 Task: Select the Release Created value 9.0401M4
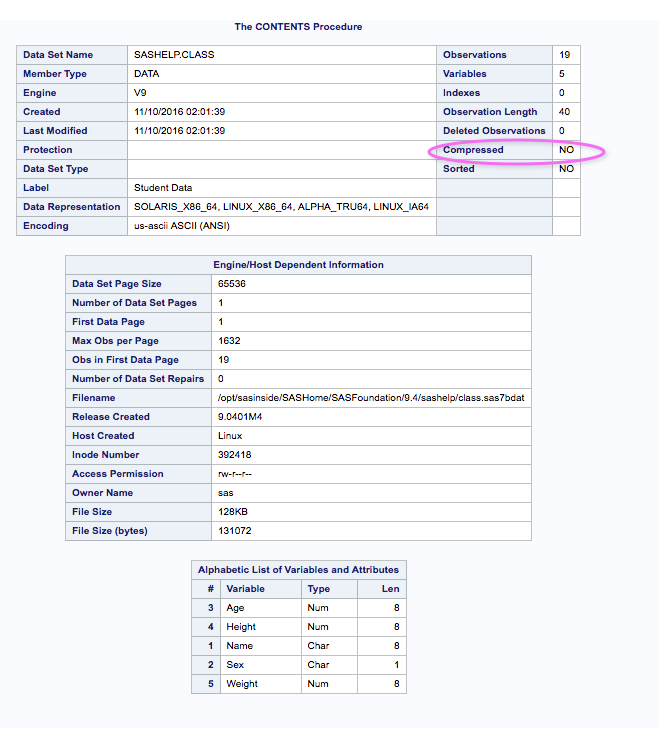click(x=241, y=417)
